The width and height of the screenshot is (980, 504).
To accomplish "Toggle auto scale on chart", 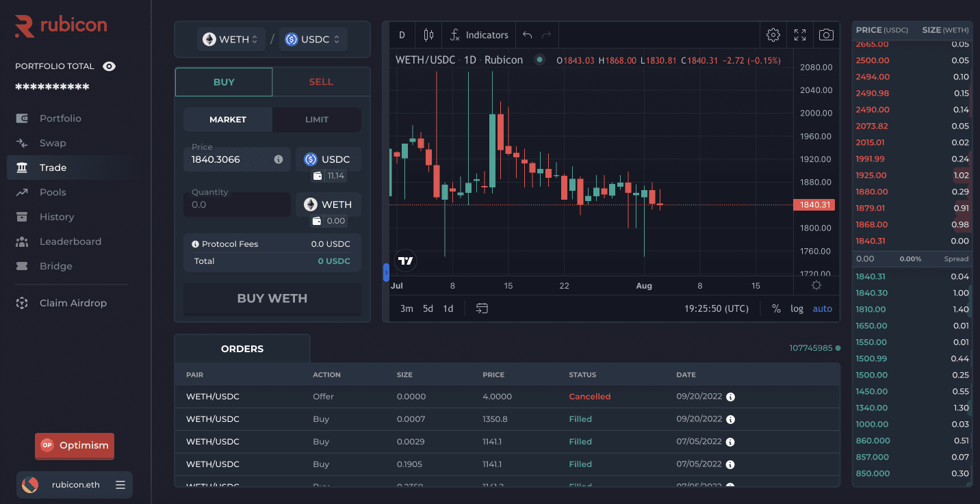I will (823, 308).
